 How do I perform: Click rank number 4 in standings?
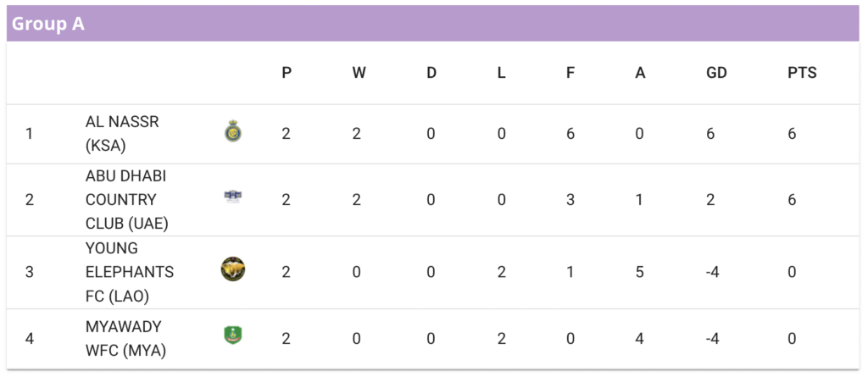[x=30, y=338]
